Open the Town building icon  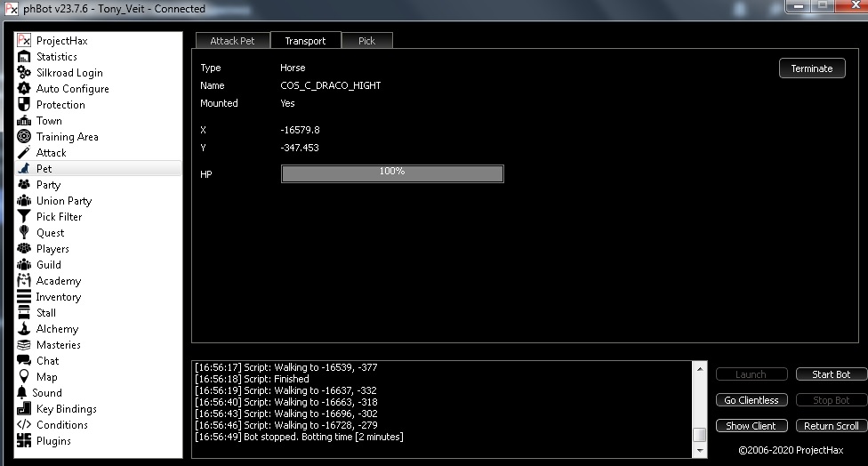coord(24,121)
